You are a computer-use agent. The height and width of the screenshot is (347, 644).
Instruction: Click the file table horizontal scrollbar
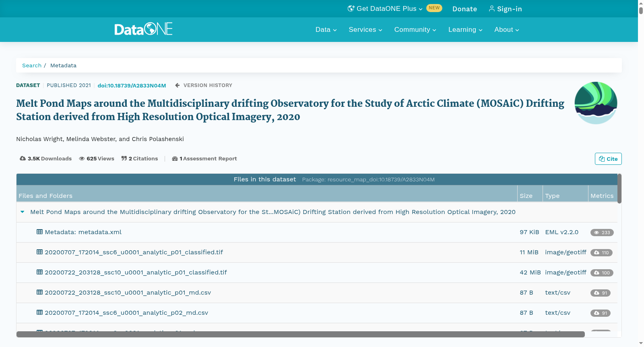(x=300, y=335)
